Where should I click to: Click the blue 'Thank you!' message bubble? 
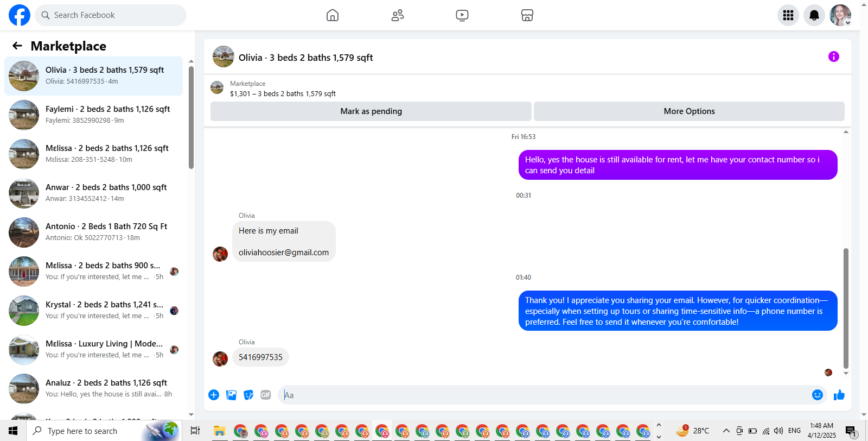678,311
